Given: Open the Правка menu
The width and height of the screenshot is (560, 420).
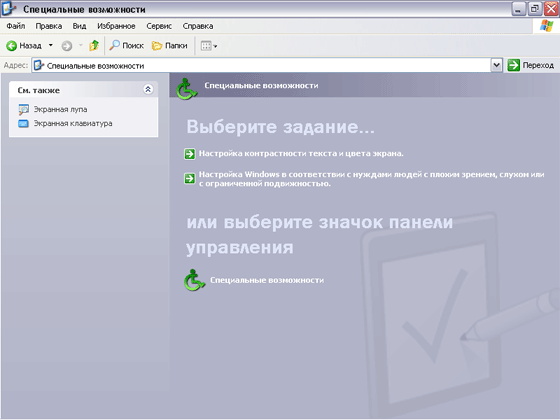Looking at the screenshot, I should [49, 26].
